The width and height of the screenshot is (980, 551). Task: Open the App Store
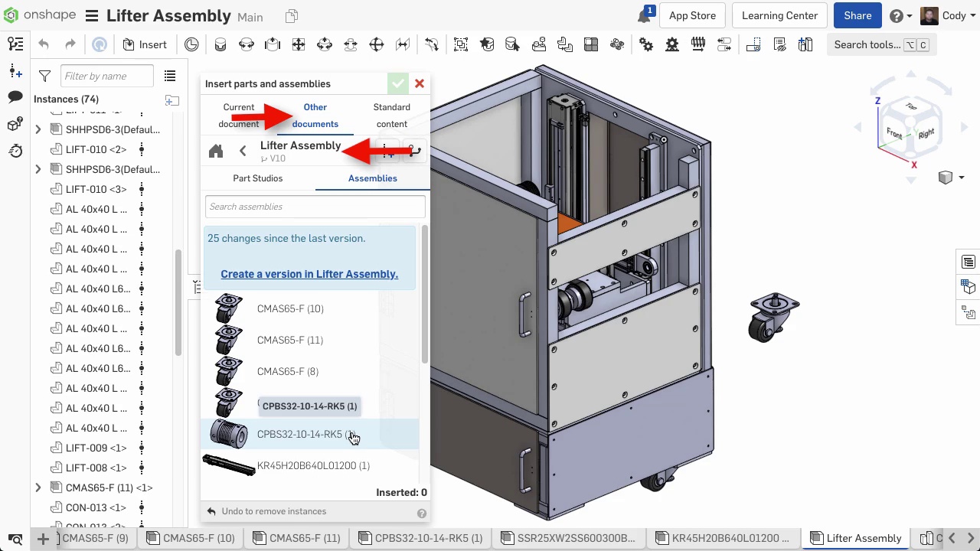(x=692, y=16)
